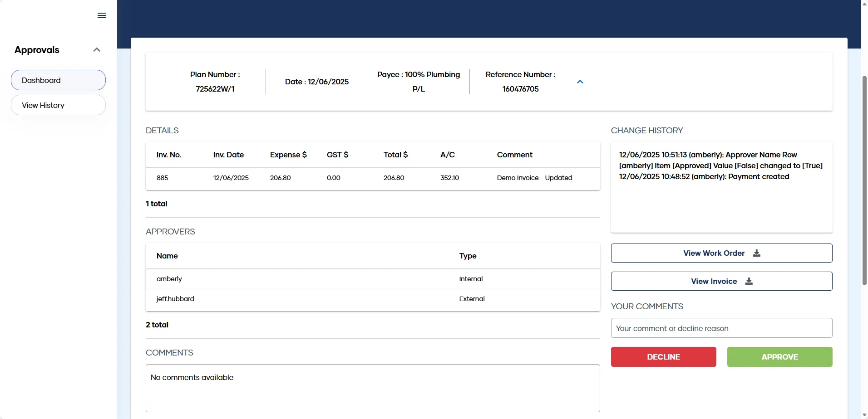This screenshot has height=419, width=868.
Task: Click the Plan Number 725622W/1 value
Action: 215,89
